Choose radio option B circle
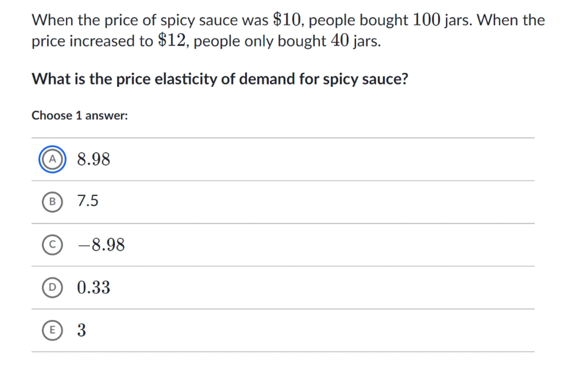 point(52,202)
